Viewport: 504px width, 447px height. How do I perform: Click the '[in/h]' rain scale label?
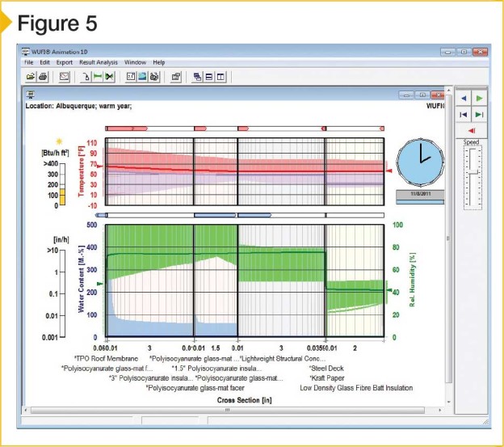point(61,239)
